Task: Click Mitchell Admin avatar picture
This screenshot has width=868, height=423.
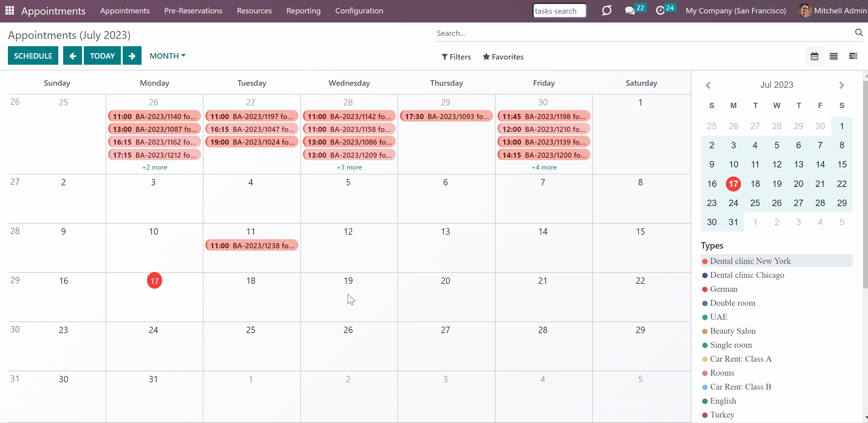Action: point(805,10)
